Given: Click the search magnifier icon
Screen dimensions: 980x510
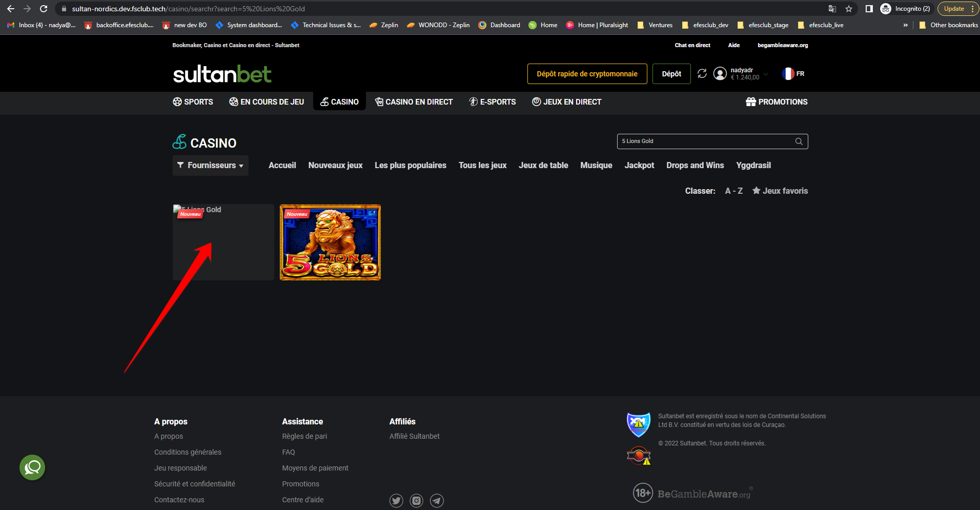Looking at the screenshot, I should coord(799,141).
